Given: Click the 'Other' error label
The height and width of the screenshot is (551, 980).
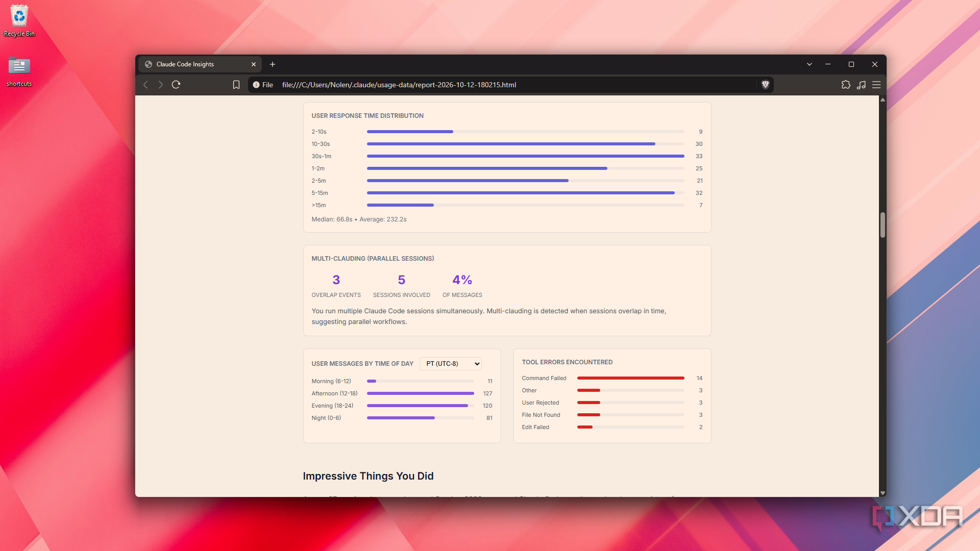Looking at the screenshot, I should click(x=529, y=390).
